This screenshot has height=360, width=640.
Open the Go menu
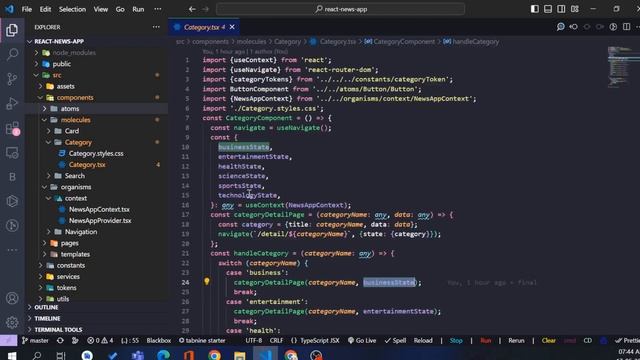coord(120,9)
